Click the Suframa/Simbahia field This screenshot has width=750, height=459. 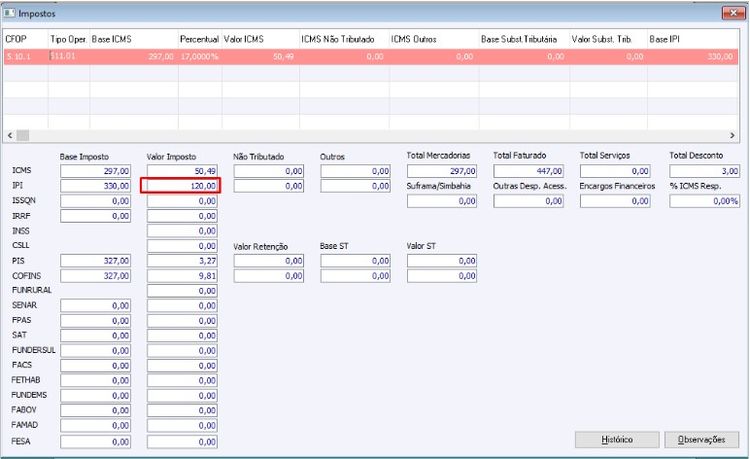(x=442, y=201)
